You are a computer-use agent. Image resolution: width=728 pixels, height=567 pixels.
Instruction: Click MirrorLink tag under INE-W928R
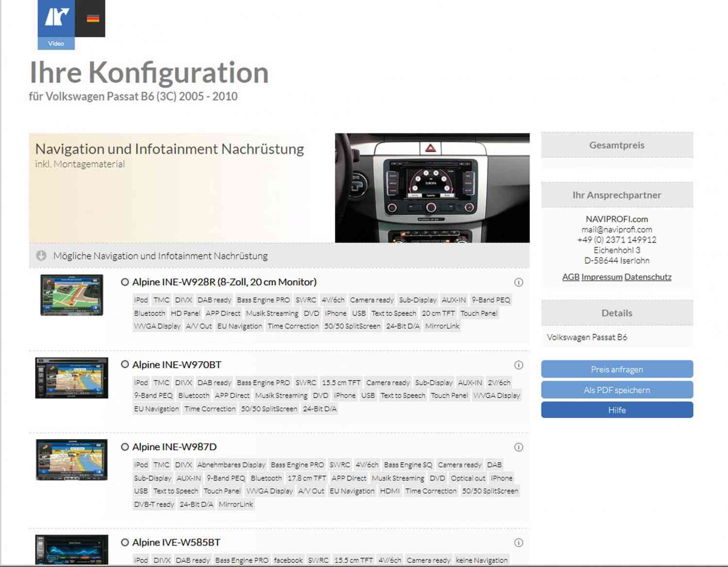(442, 326)
